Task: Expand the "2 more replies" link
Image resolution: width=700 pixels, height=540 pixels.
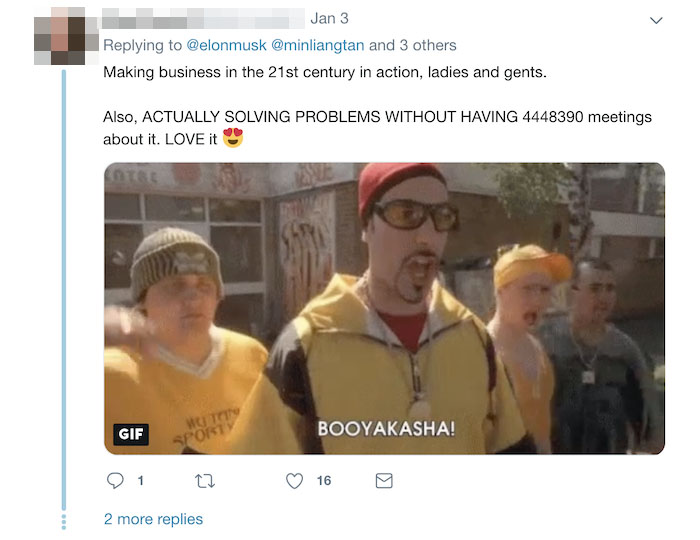Action: tap(153, 519)
